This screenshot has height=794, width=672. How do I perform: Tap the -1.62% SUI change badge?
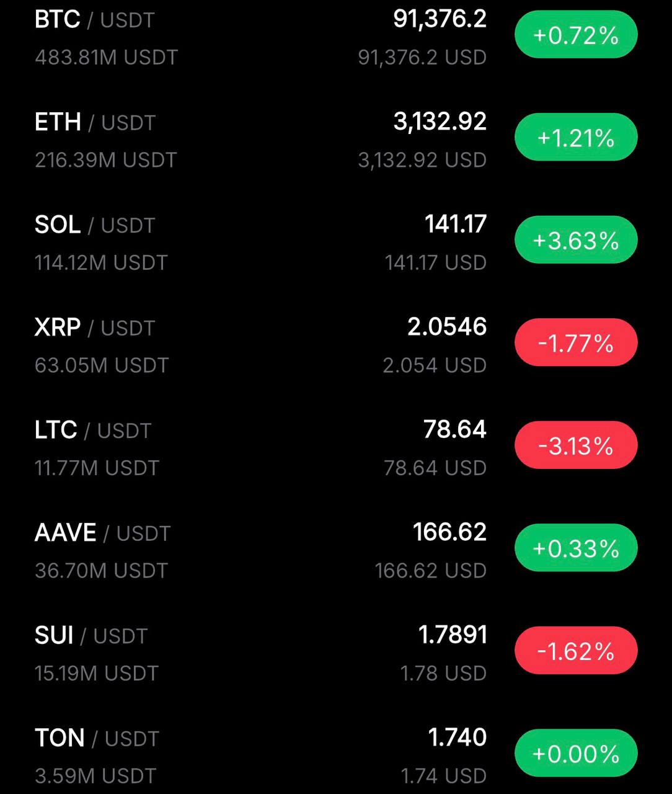click(576, 651)
